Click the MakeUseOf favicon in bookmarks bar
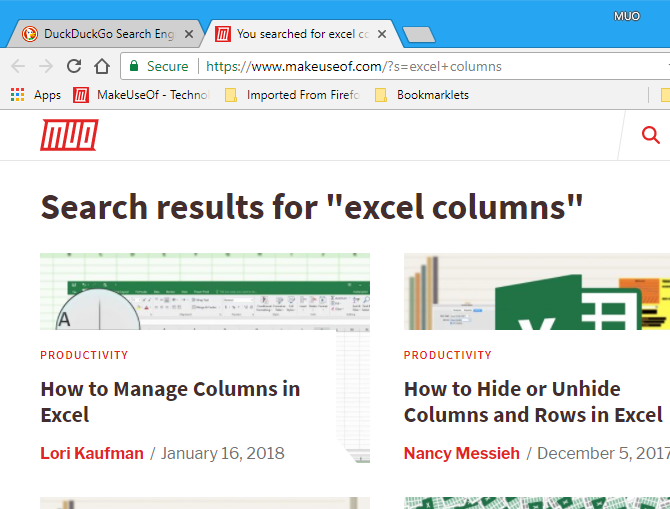The height and width of the screenshot is (509, 670). tap(81, 94)
